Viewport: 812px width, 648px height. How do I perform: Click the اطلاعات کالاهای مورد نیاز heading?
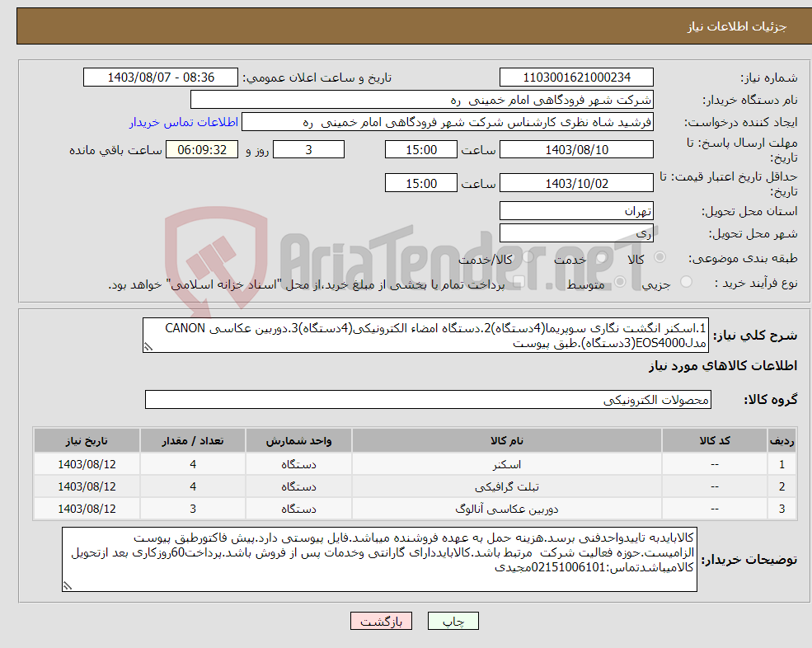tap(723, 366)
